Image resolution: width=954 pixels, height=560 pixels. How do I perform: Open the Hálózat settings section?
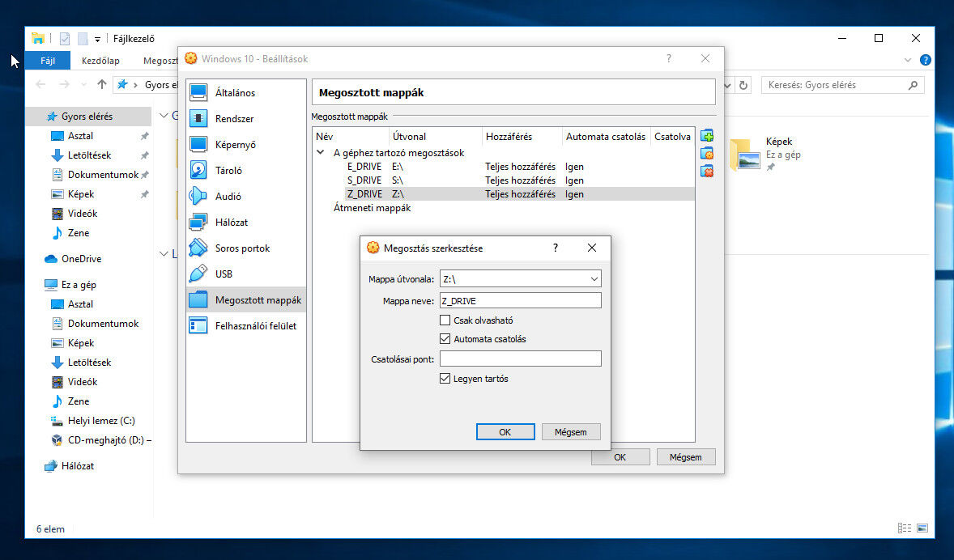click(x=246, y=222)
